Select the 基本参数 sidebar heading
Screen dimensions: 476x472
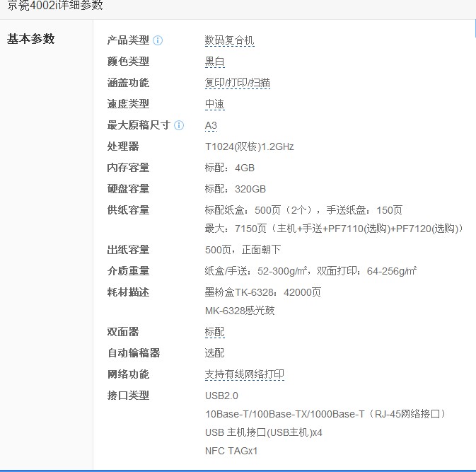pos(30,39)
